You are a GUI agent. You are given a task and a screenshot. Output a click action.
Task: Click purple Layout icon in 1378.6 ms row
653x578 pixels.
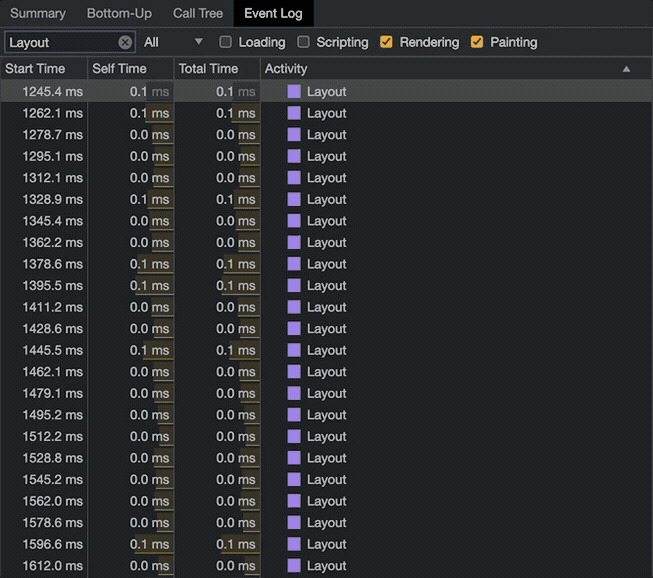tap(294, 264)
